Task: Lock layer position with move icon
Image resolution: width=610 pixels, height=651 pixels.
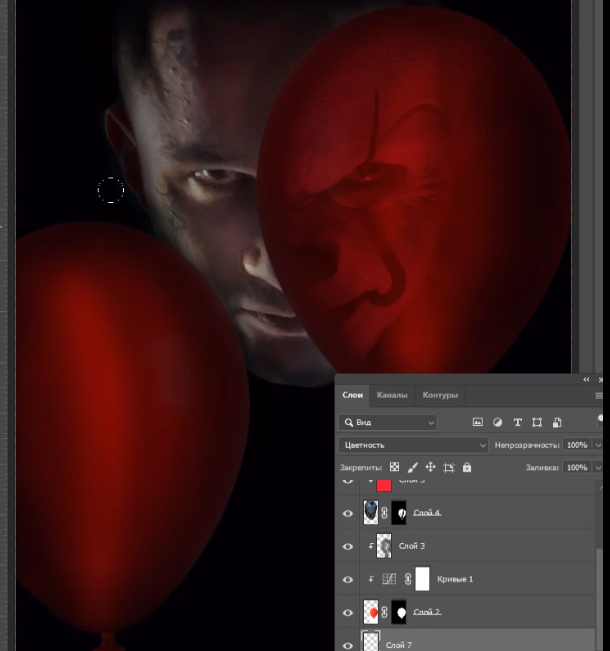Action: coord(430,467)
